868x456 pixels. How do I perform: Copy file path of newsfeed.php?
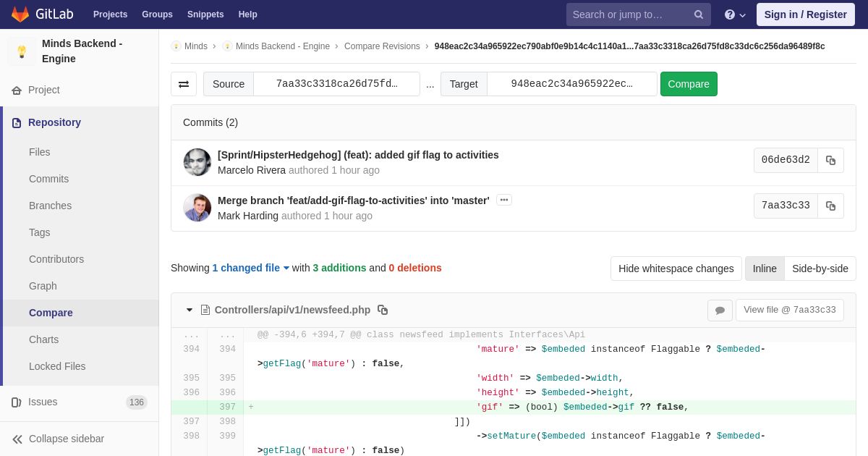point(383,310)
